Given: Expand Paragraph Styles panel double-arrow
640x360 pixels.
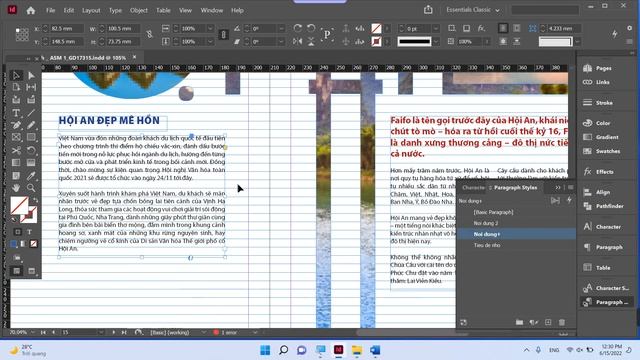Looking at the screenshot, I should pyautogui.click(x=558, y=188).
